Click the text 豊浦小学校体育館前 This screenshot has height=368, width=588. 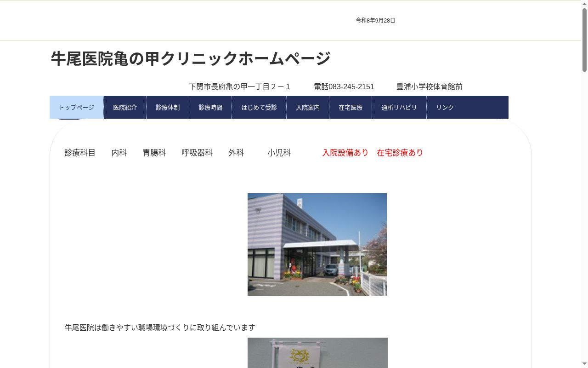(x=429, y=86)
